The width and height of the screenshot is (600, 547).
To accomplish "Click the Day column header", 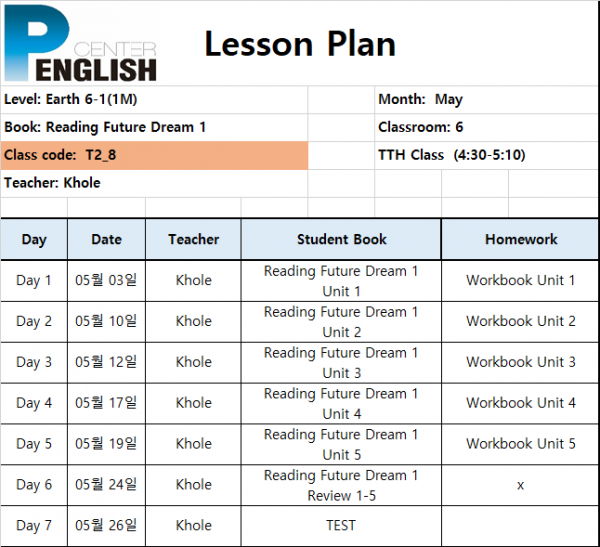I will click(x=34, y=239).
